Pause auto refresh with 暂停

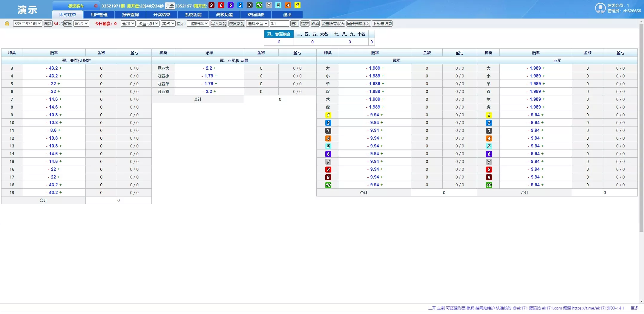68,24
